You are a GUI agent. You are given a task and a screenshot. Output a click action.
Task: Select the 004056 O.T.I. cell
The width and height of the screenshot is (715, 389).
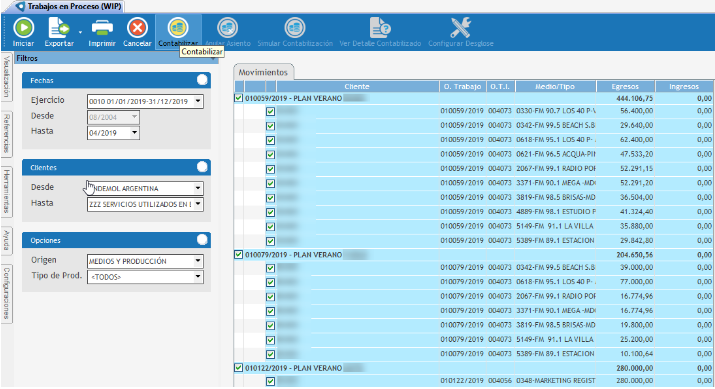pos(500,380)
